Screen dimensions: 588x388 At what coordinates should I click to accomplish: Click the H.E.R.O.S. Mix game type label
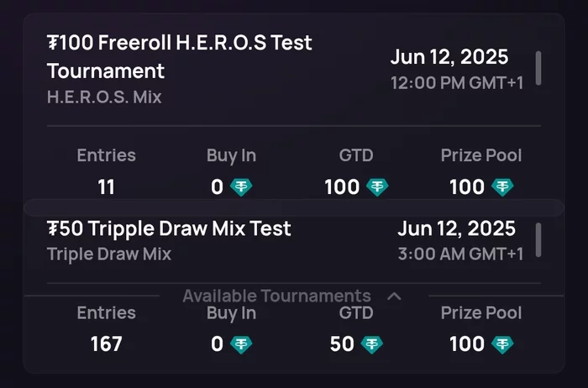pyautogui.click(x=104, y=97)
